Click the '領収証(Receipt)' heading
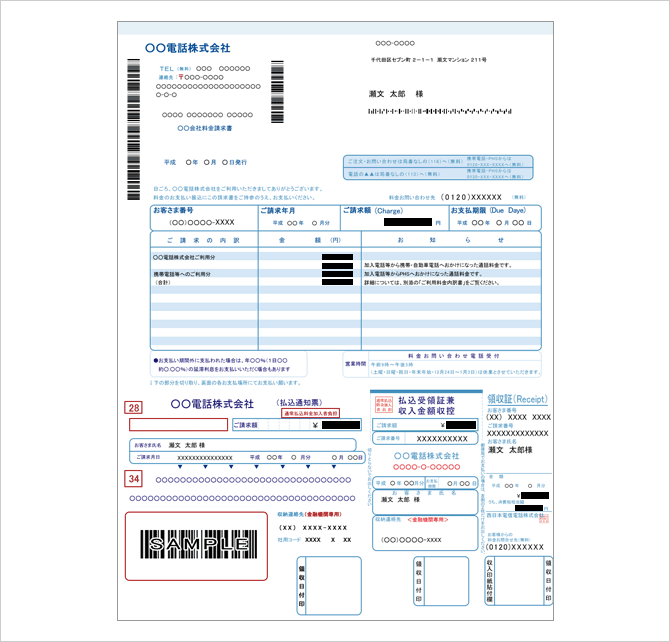The image size is (670, 642). point(517,399)
